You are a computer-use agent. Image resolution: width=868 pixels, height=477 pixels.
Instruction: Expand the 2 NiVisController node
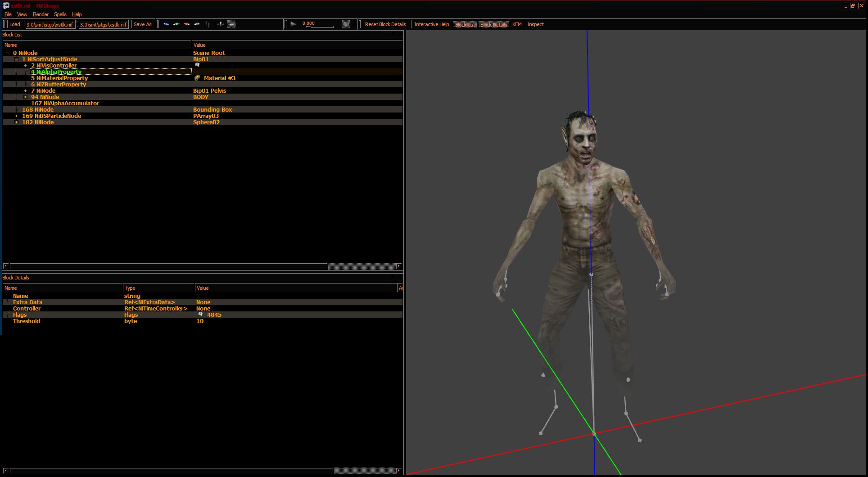point(26,65)
